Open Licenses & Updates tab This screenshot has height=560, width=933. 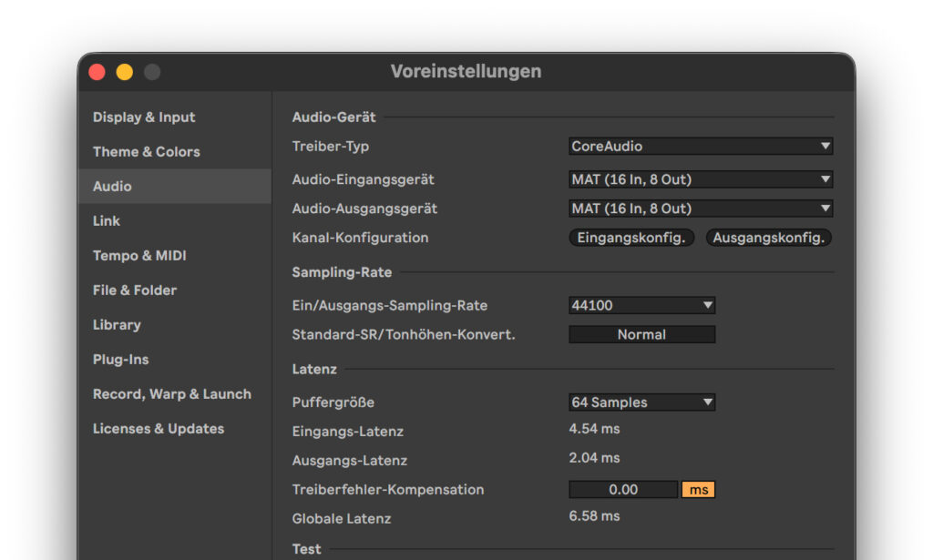174,429
